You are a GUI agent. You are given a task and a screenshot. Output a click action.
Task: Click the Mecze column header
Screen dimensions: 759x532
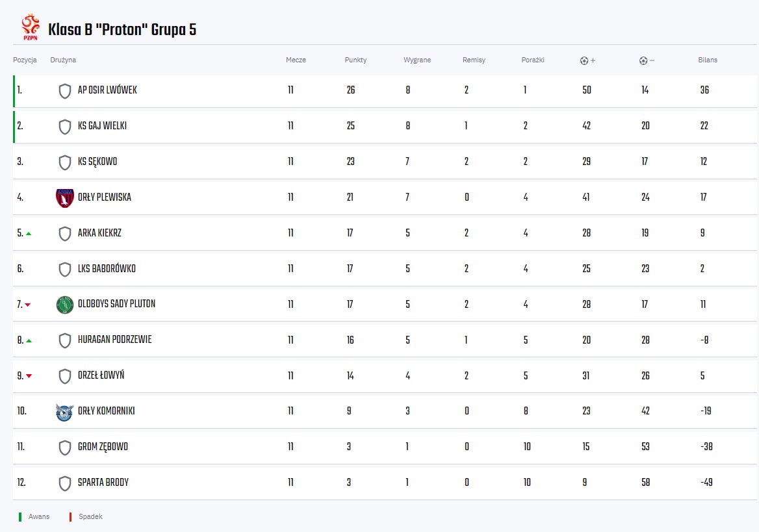click(296, 60)
